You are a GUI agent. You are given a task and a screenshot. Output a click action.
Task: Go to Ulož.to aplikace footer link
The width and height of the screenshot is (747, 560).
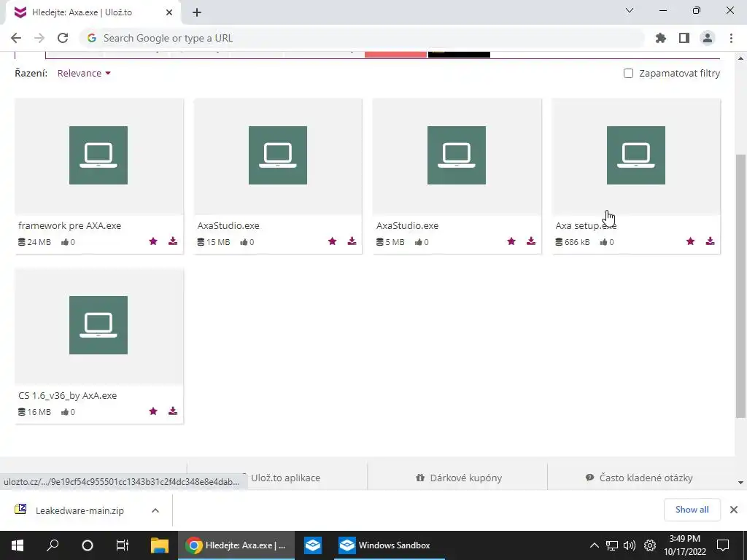point(285,478)
